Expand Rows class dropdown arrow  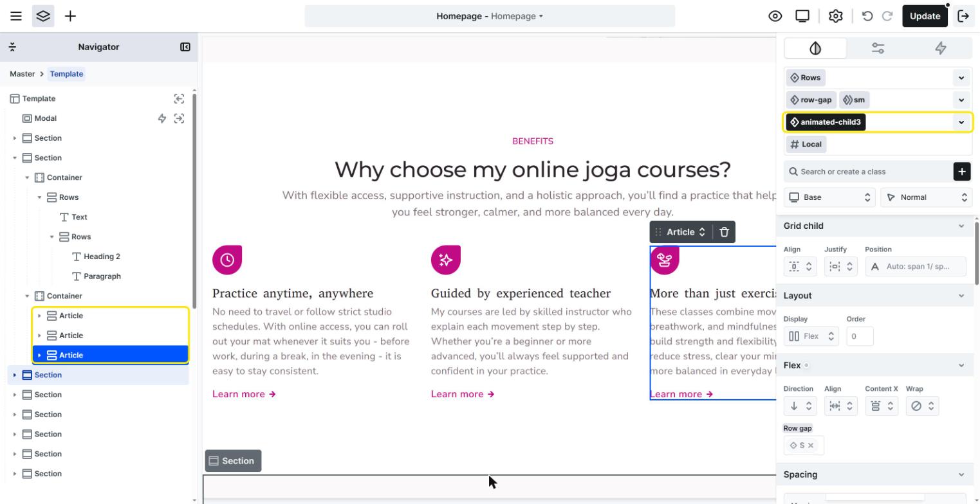pyautogui.click(x=962, y=78)
